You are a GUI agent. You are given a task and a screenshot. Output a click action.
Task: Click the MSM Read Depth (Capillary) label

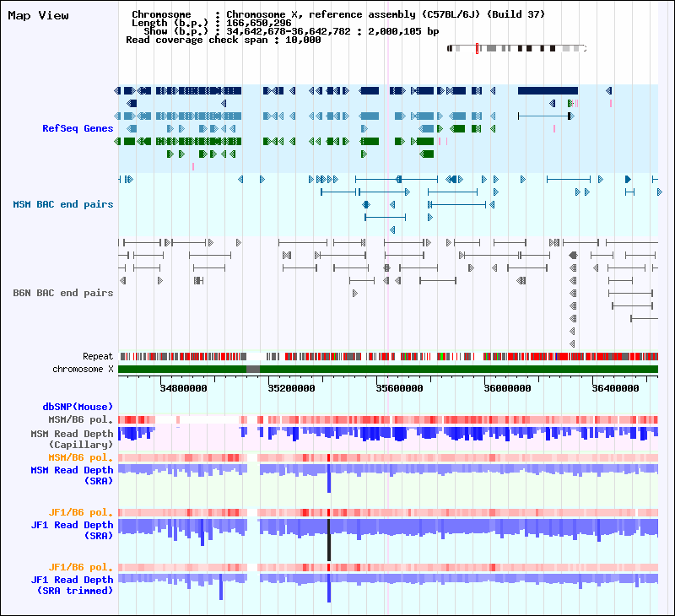[x=72, y=439]
